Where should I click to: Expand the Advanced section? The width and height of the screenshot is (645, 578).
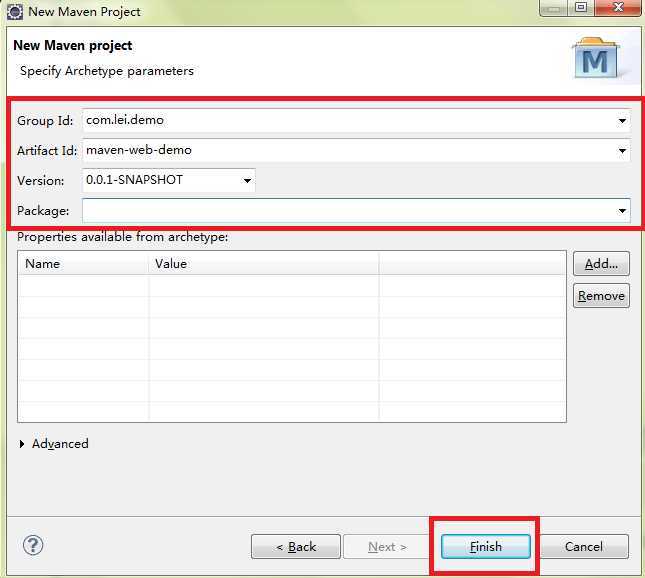point(22,443)
